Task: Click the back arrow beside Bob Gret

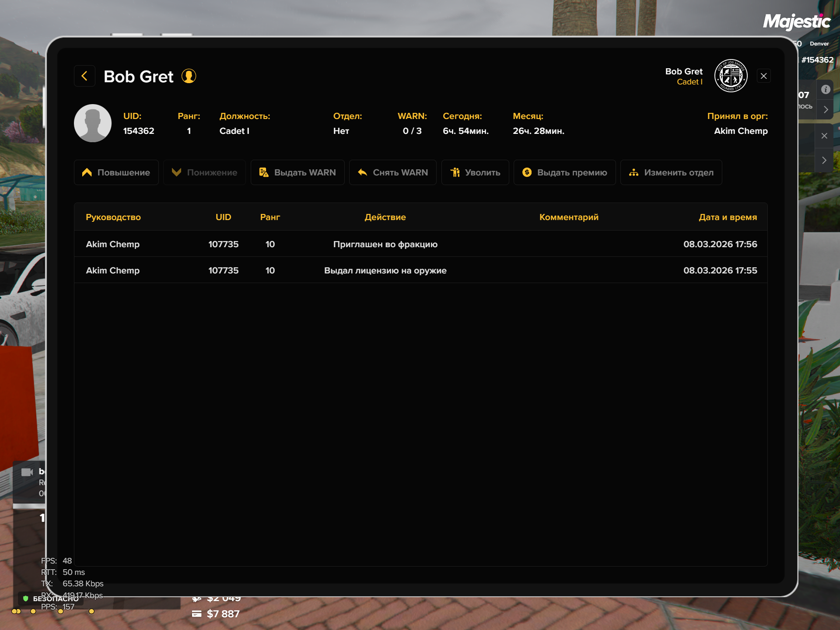Action: [x=84, y=76]
